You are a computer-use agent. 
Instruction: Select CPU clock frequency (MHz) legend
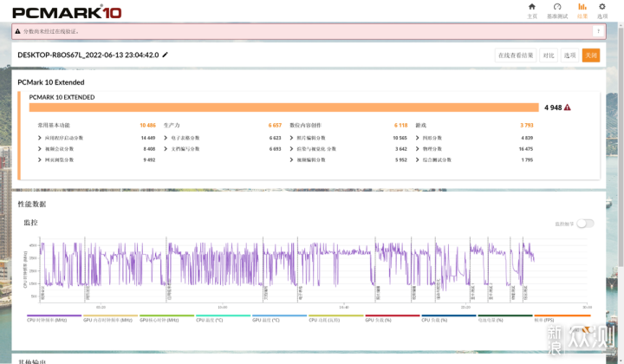pyautogui.click(x=54, y=318)
